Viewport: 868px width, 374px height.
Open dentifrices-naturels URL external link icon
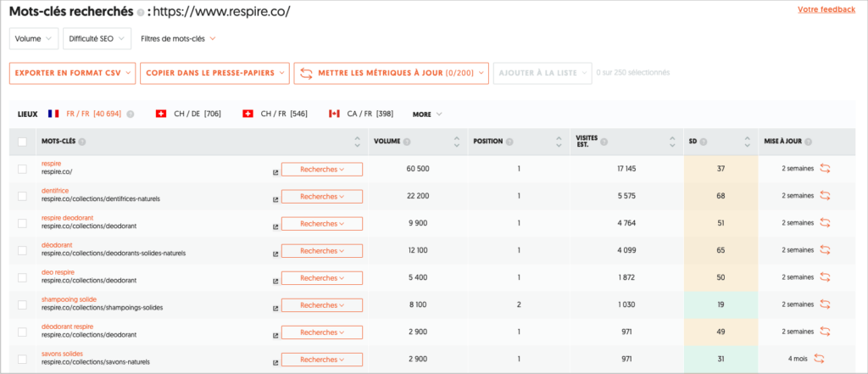click(275, 199)
